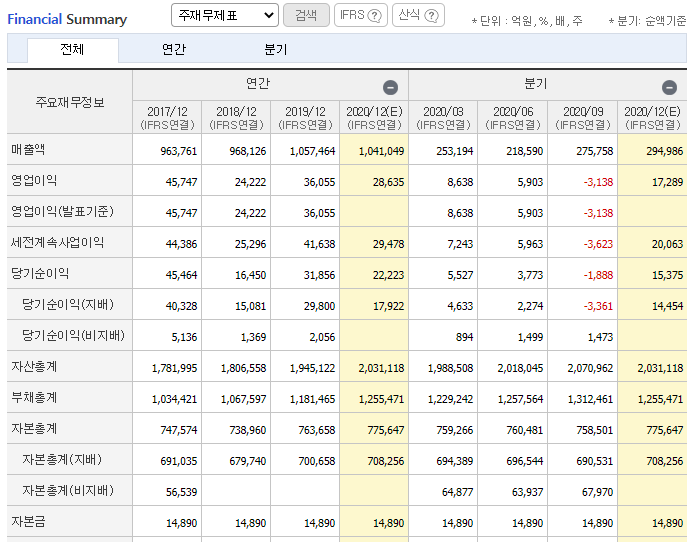Click the 747,574 total equity value
The width and height of the screenshot is (693, 542).
[179, 430]
